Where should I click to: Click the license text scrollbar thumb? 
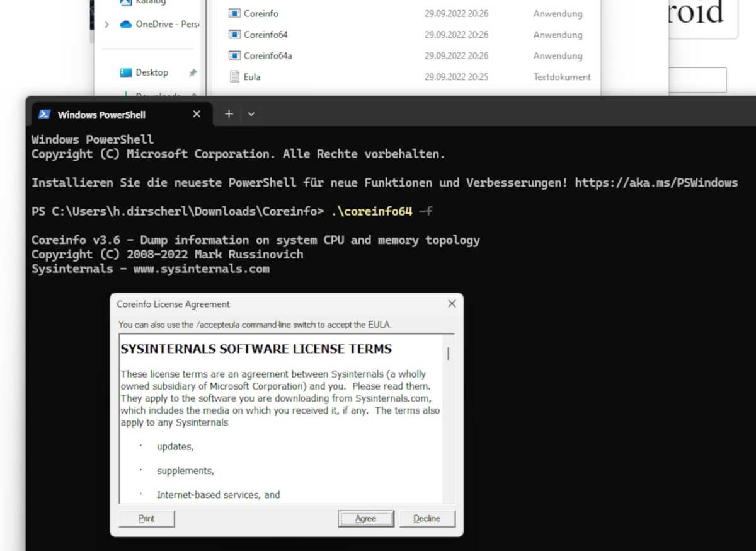pos(448,354)
